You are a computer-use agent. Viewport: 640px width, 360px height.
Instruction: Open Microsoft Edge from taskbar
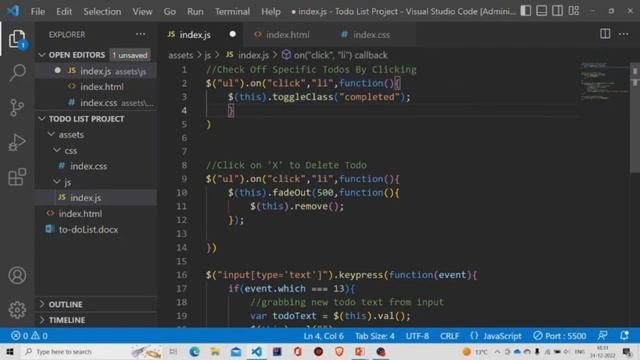194,351
